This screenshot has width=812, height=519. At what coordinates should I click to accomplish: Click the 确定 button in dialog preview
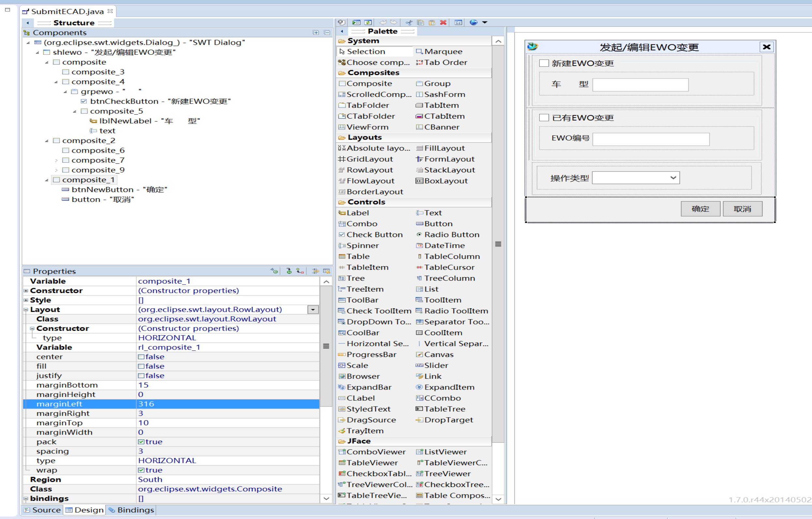700,209
